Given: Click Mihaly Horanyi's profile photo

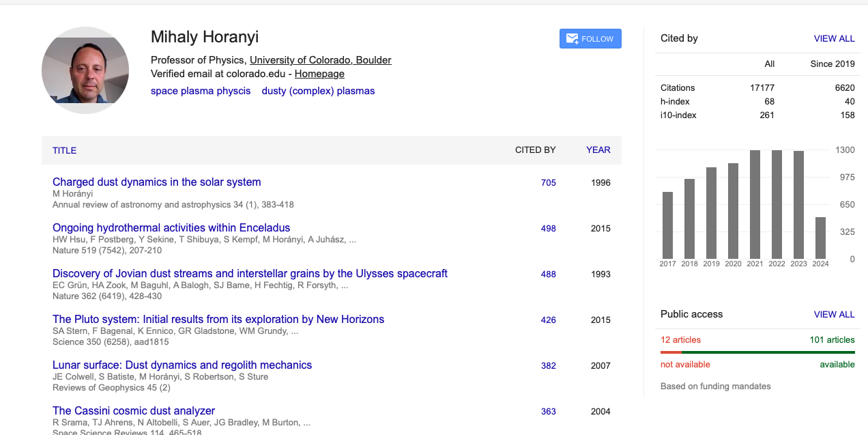Looking at the screenshot, I should coord(85,70).
